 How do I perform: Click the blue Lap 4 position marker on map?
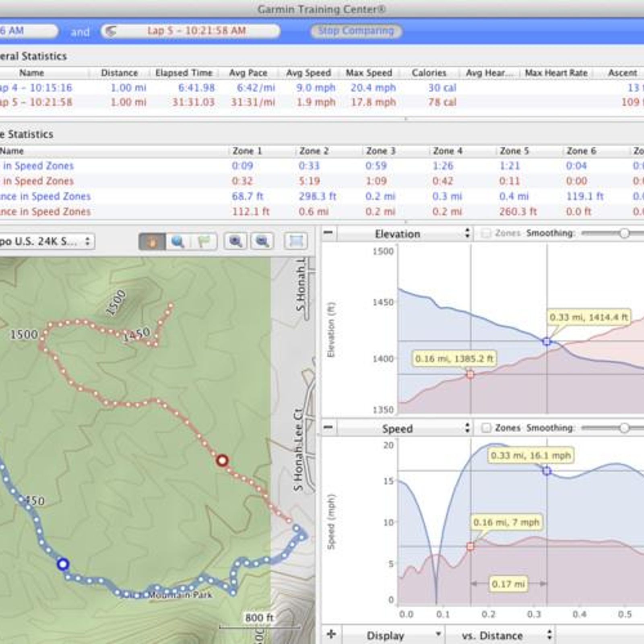62,564
